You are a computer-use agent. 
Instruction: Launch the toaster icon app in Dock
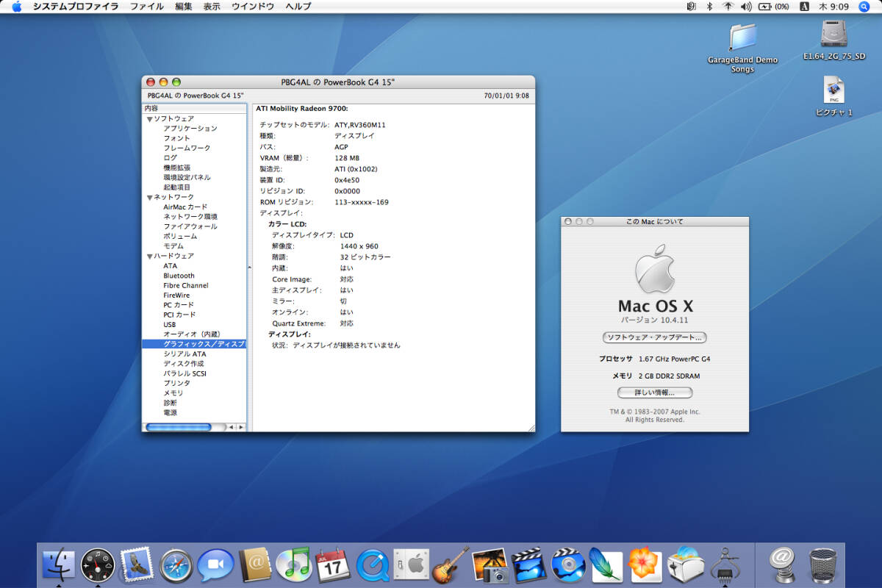click(x=685, y=564)
